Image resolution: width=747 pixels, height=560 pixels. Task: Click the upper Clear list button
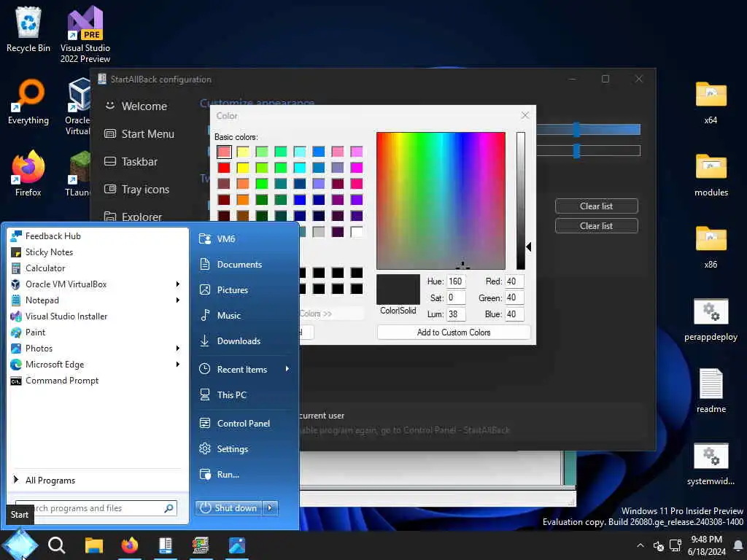click(x=597, y=206)
